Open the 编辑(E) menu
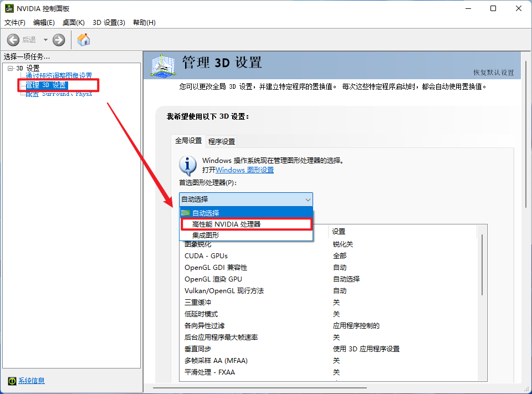Screen dimensions: 532x394 (x=44, y=22)
